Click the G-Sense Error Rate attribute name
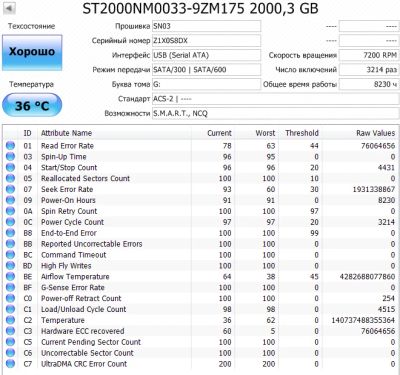 pos(73,287)
